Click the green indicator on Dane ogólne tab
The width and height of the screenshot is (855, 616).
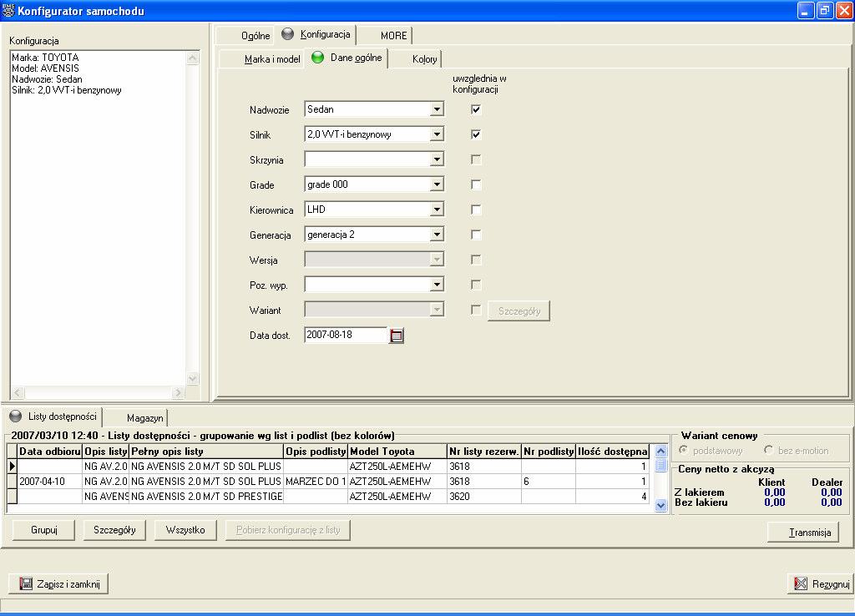(317, 58)
